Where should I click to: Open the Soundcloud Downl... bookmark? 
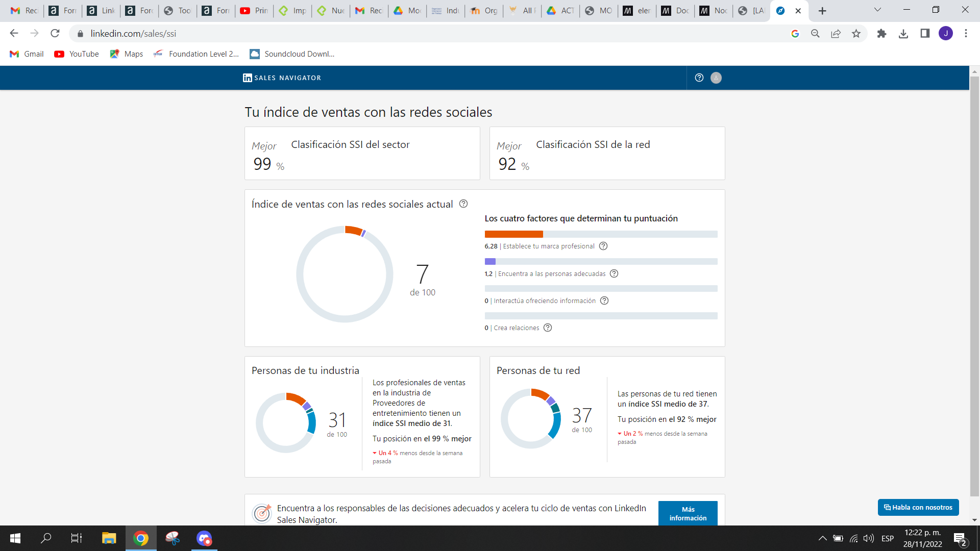(292, 54)
